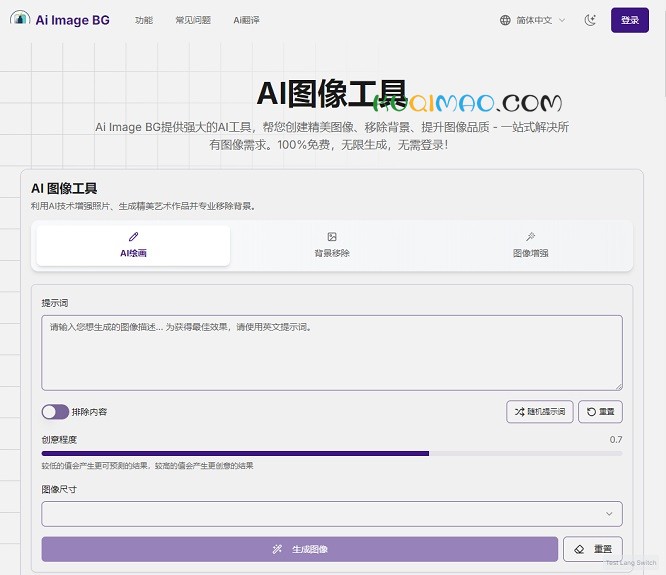Screen dimensions: 666x575
Task: Open the AI翻译 menu item
Action: pyautogui.click(x=246, y=20)
